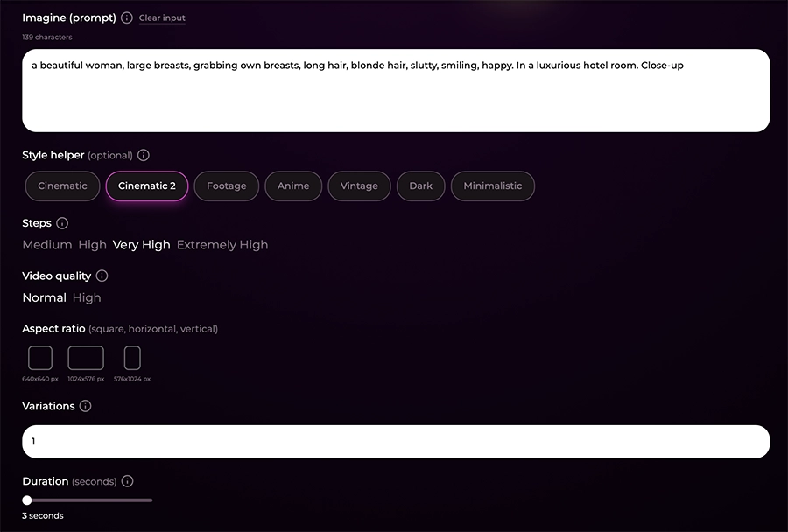This screenshot has width=788, height=532.
Task: Choose the horizontal 1024x576 aspect ratio icon
Action: click(86, 358)
